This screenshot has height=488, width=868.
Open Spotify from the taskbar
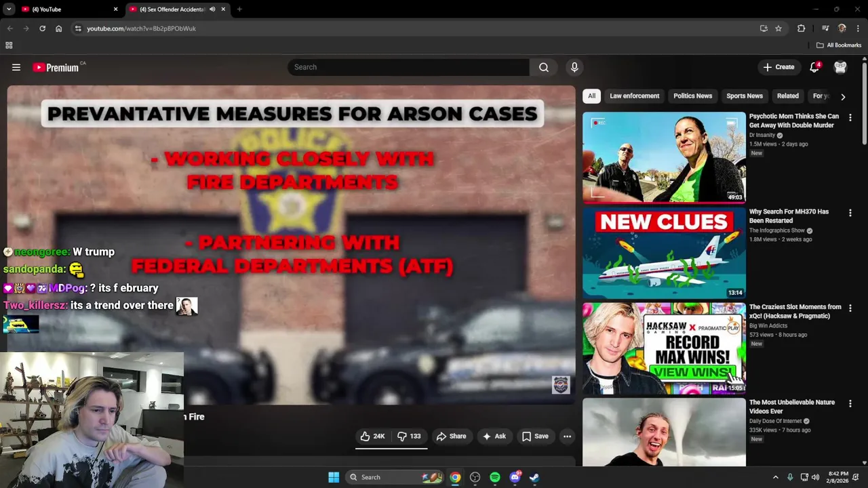(x=495, y=477)
